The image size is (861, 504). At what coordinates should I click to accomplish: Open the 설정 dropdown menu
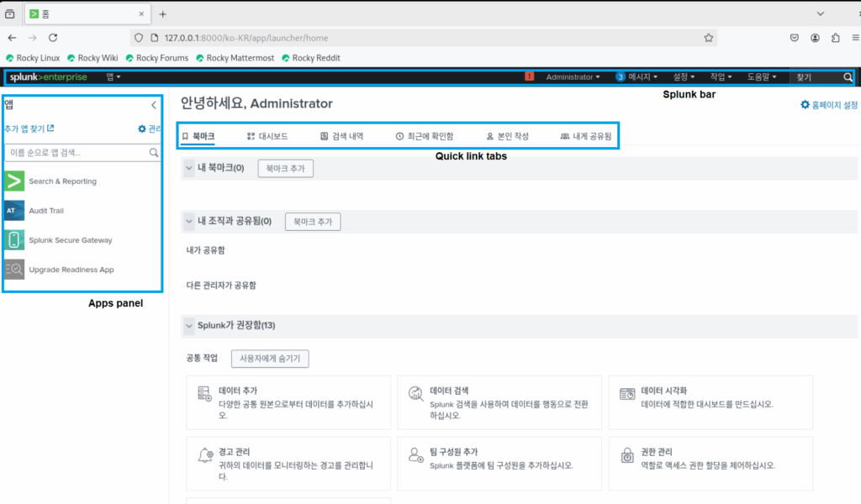coord(684,76)
